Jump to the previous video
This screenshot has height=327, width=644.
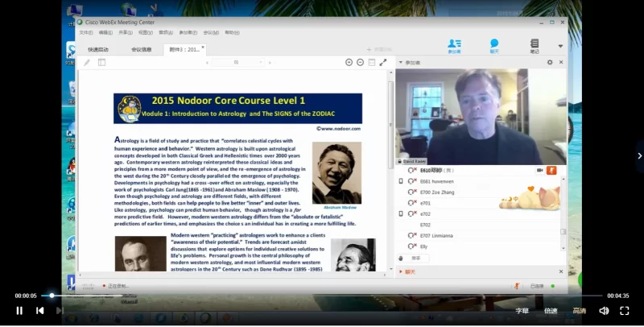[39, 310]
